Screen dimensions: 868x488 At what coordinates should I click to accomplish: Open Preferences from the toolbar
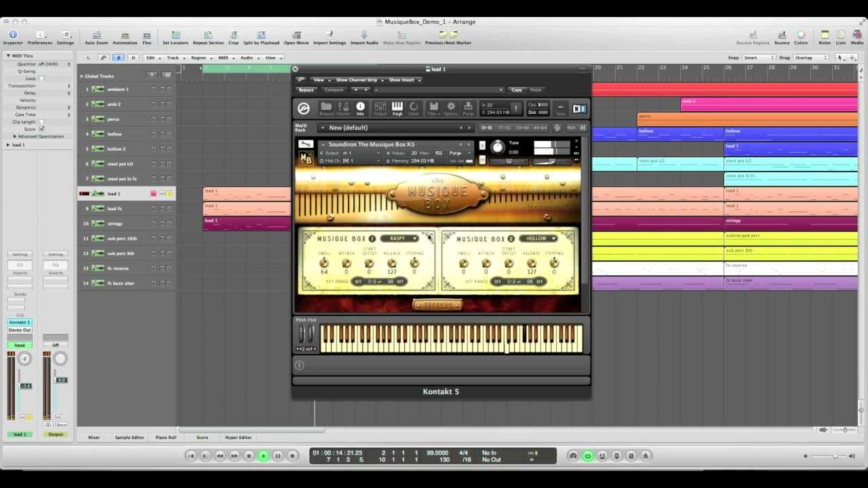[39, 38]
